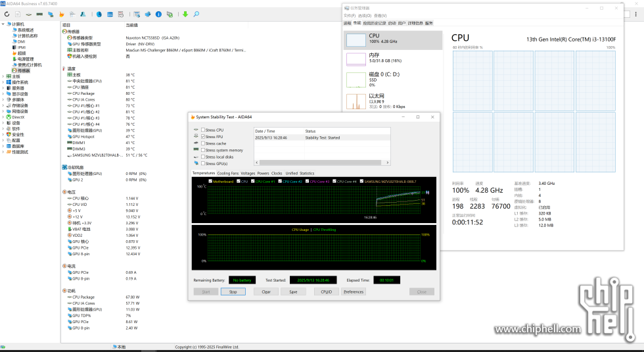
Task: Click the 性能测试 benchmark icon in the tree
Action: click(x=9, y=152)
